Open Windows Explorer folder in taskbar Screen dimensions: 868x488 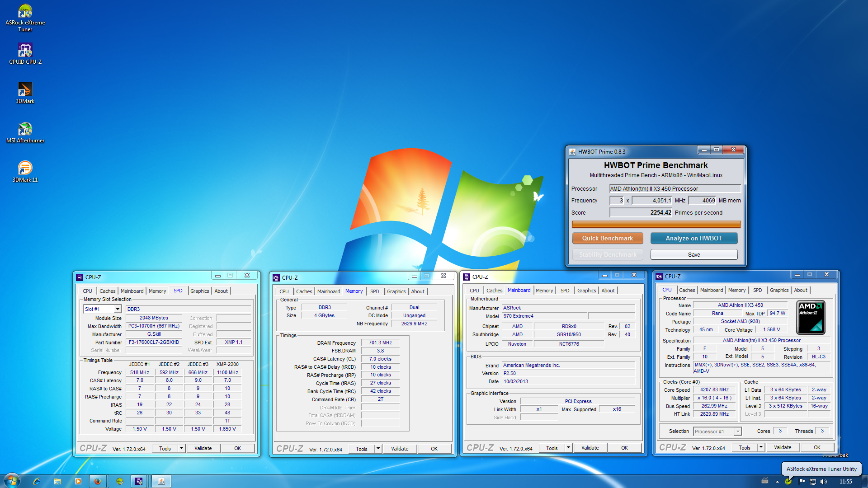click(57, 481)
